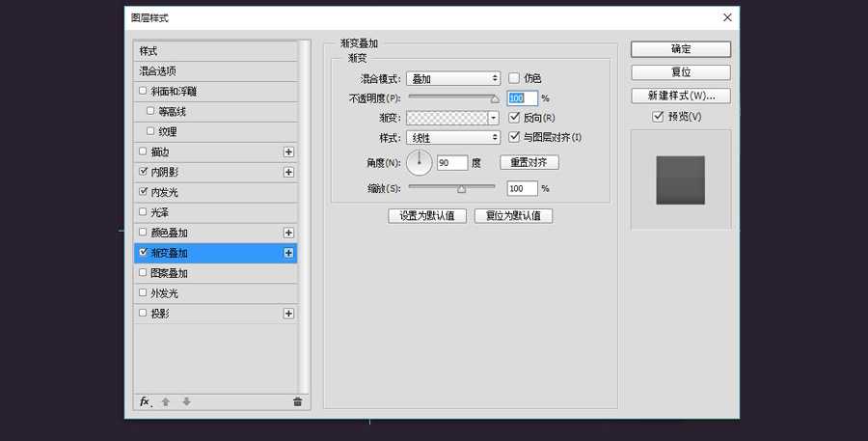Click the 确定 confirm button

[x=680, y=49]
